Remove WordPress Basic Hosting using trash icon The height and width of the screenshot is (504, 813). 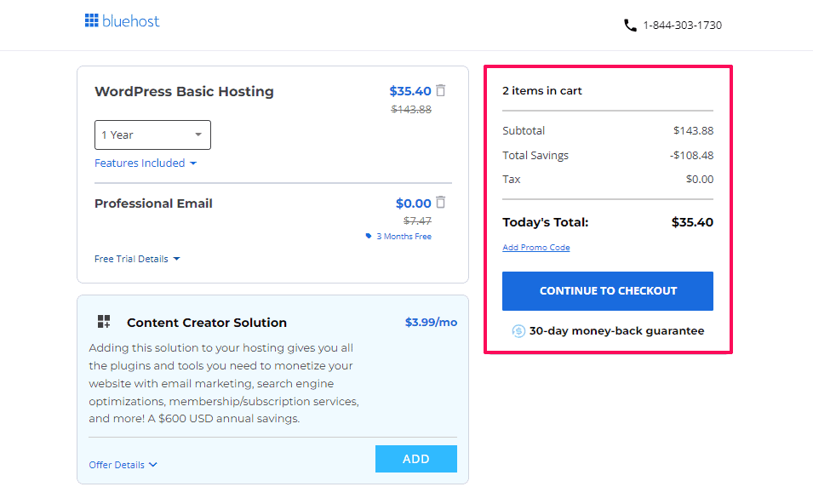point(440,90)
